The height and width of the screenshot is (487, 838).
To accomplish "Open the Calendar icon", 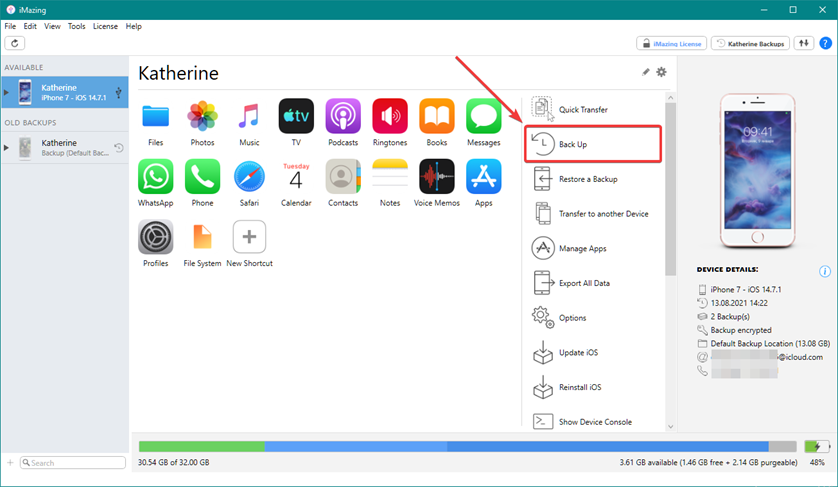I will (x=296, y=176).
